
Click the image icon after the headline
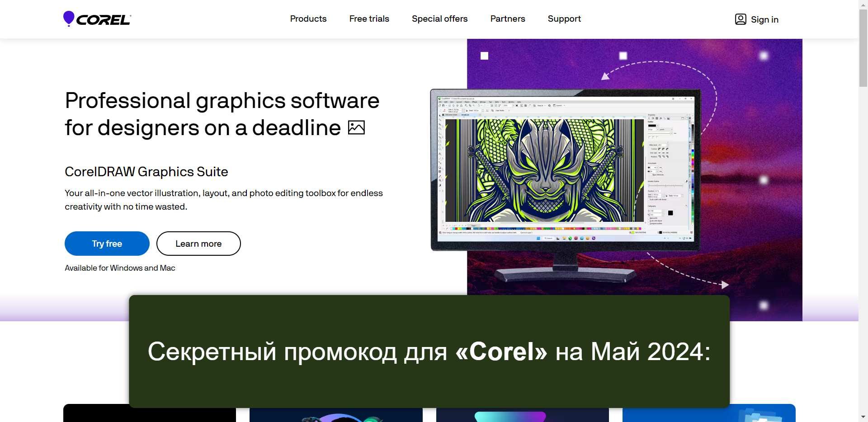point(356,127)
